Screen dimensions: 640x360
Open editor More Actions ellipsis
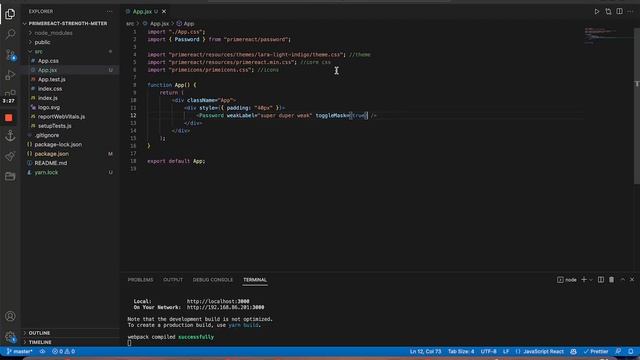pyautogui.click(x=631, y=11)
